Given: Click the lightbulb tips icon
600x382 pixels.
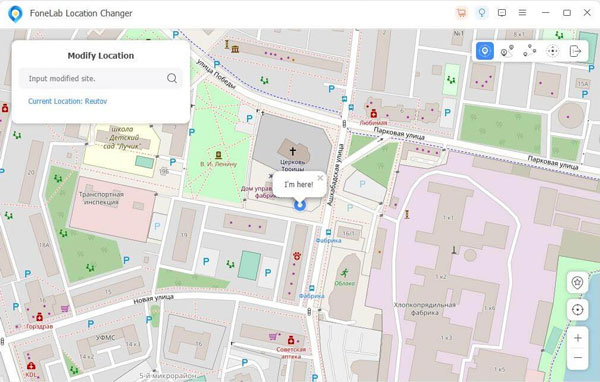Looking at the screenshot, I should [x=482, y=13].
